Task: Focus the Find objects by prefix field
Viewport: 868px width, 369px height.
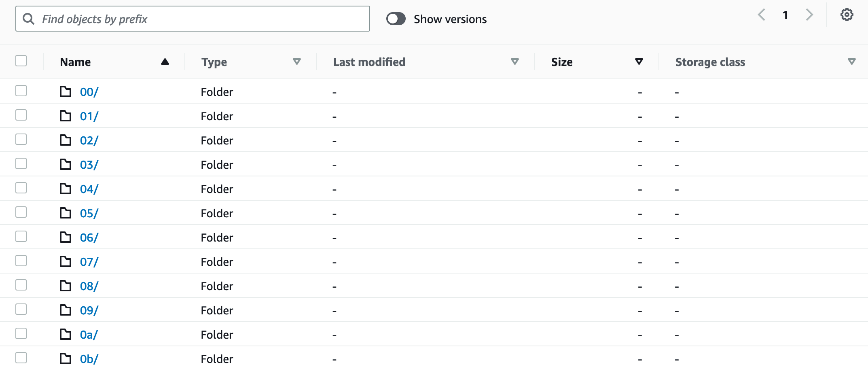Action: [x=202, y=19]
